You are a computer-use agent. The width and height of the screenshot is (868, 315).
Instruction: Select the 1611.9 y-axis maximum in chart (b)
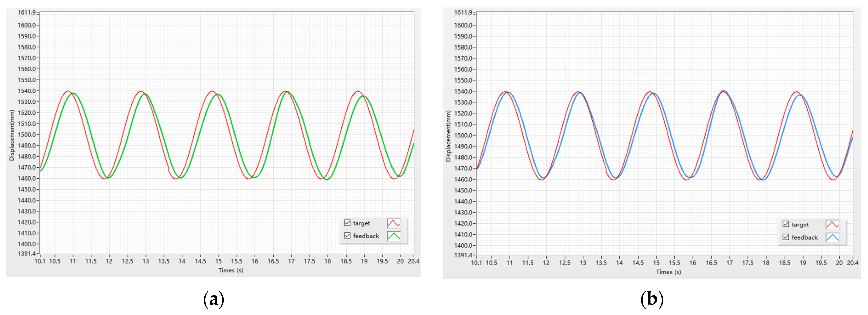point(463,12)
